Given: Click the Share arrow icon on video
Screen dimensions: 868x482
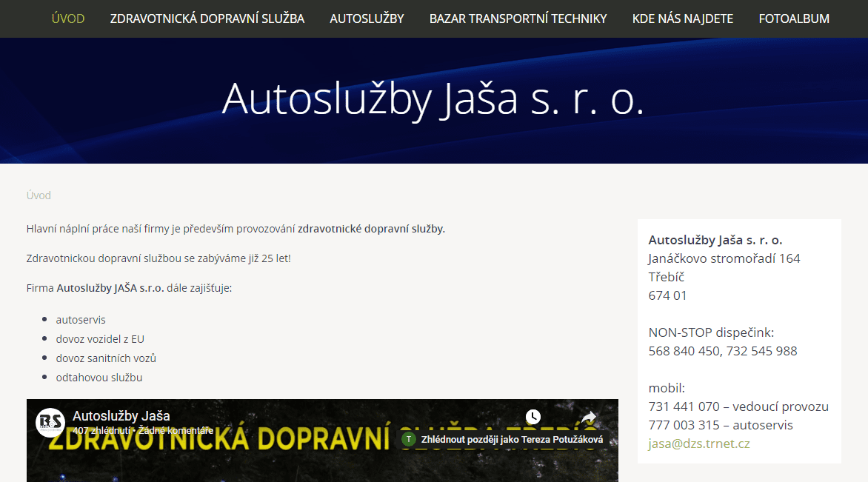Looking at the screenshot, I should 589,418.
